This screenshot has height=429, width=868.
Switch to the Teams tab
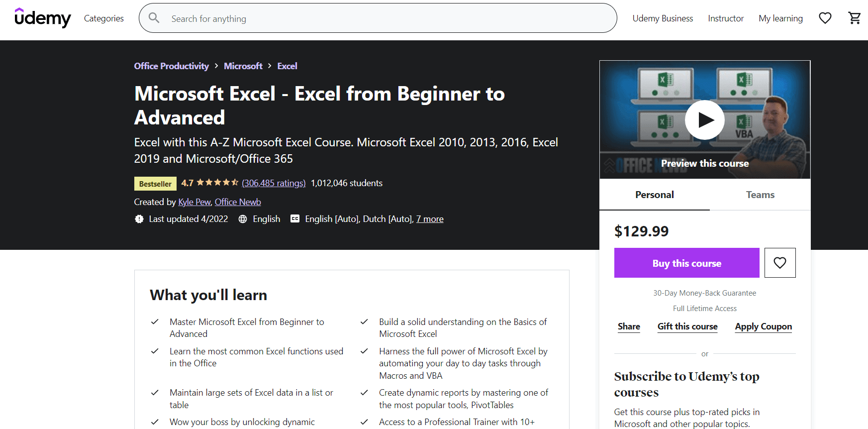(x=760, y=195)
